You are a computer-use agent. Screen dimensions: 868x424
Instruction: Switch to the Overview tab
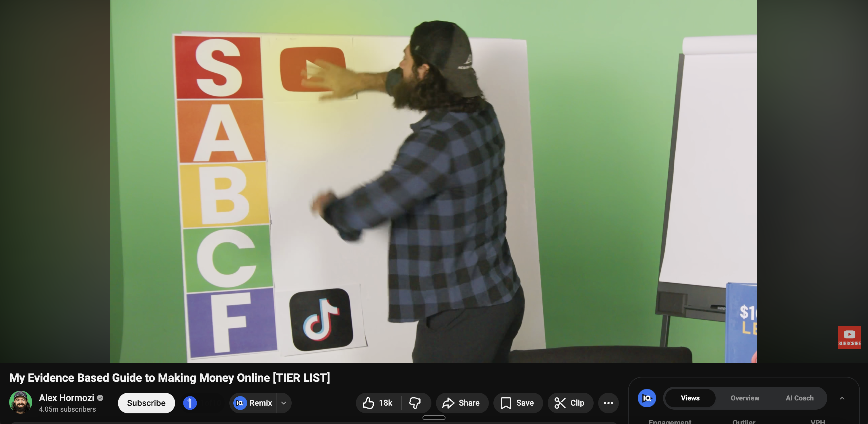pos(745,398)
